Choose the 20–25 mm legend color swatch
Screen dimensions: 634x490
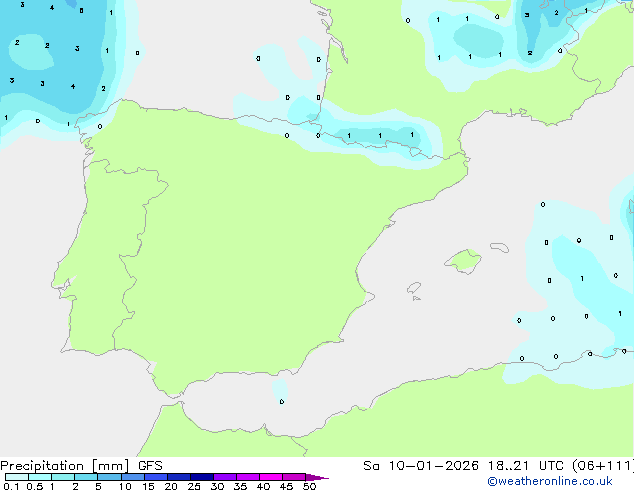[179, 477]
